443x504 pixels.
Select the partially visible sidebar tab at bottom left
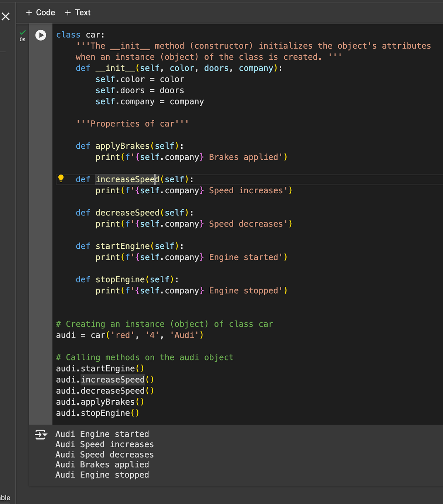[x=5, y=497]
